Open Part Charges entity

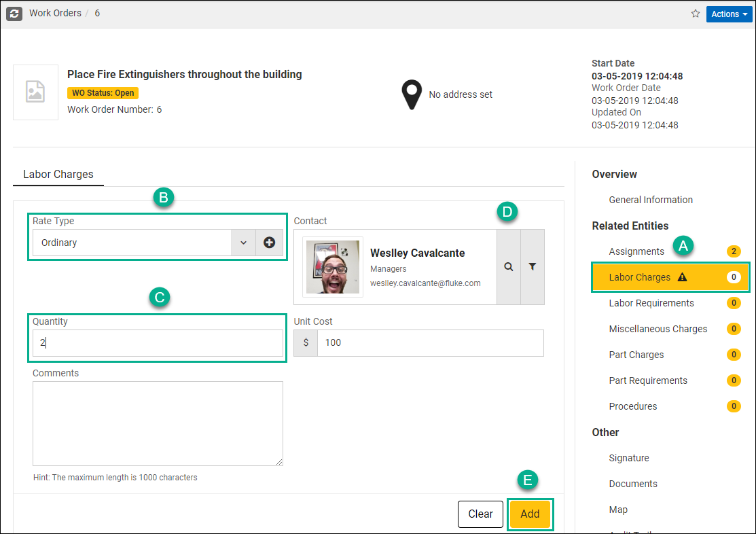pyautogui.click(x=636, y=355)
